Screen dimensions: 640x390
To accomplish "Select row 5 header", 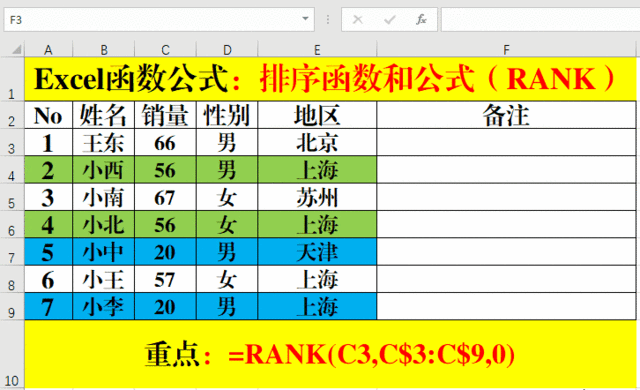I will pos(12,197).
